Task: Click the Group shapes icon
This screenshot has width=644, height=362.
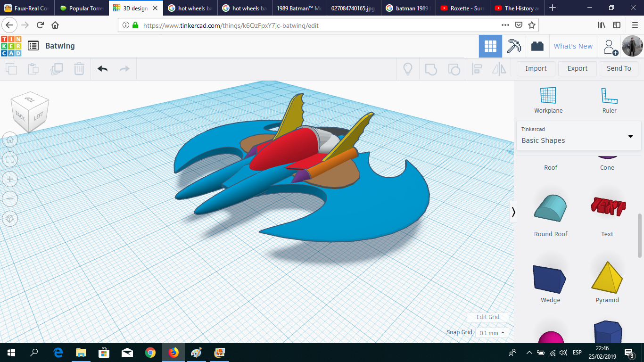Action: (x=429, y=69)
